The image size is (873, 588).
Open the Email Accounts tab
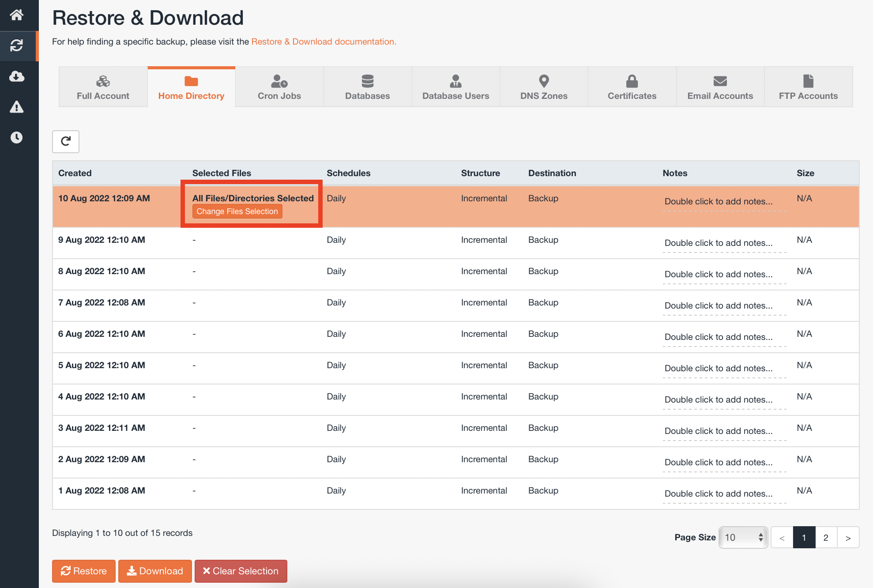click(720, 87)
